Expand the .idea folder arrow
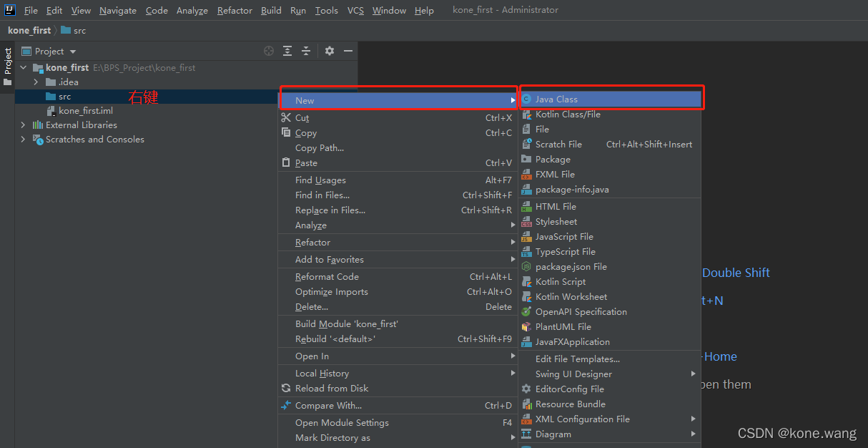This screenshot has height=448, width=868. (36, 82)
